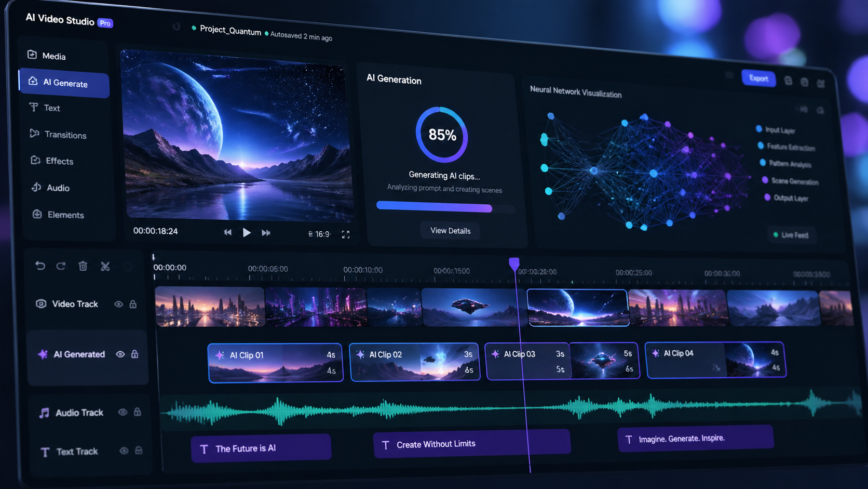Rewind the preview video

[x=227, y=232]
